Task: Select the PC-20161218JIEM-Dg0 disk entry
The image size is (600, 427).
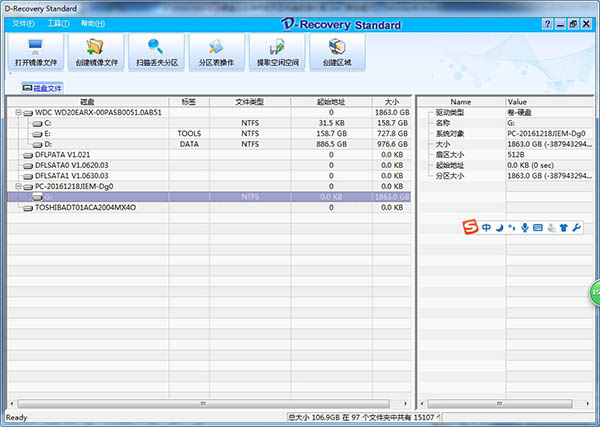Action: pos(74,186)
